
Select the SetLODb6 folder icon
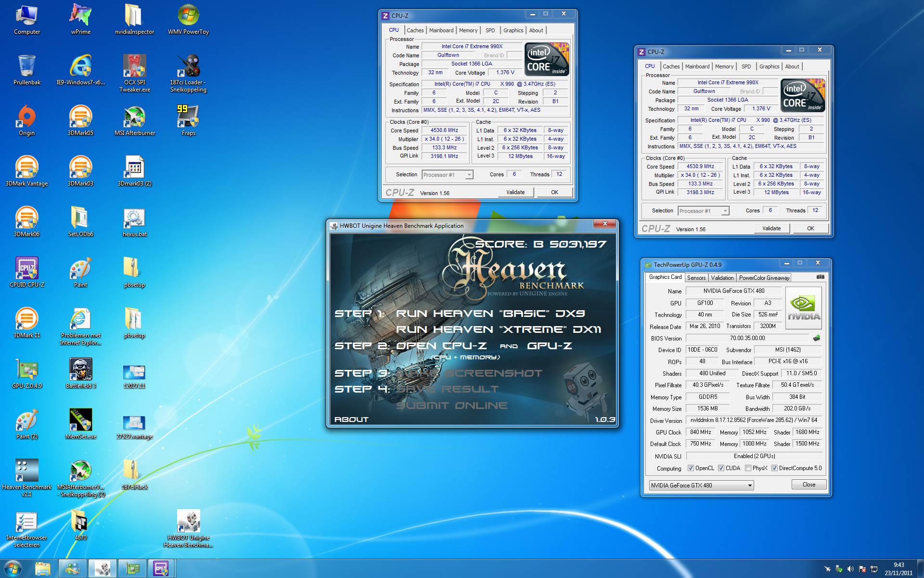coord(80,222)
